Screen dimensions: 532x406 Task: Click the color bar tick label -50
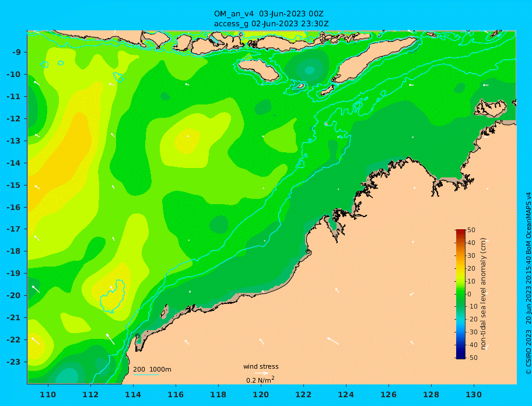click(x=471, y=358)
